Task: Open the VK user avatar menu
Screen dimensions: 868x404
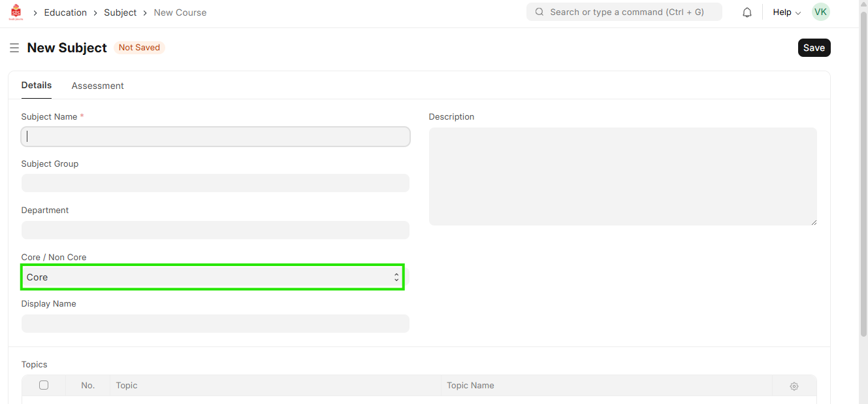Action: (x=820, y=12)
